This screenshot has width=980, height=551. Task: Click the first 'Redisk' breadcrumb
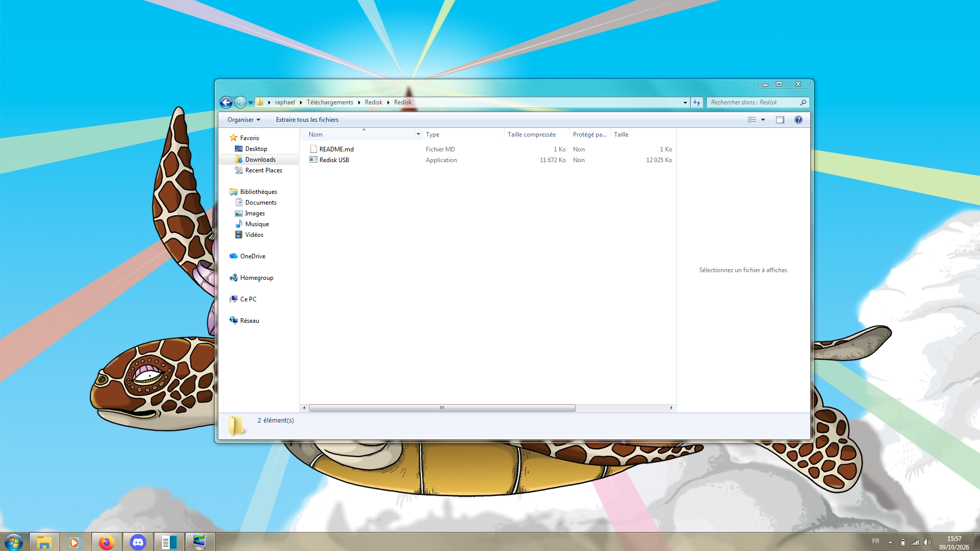[374, 102]
